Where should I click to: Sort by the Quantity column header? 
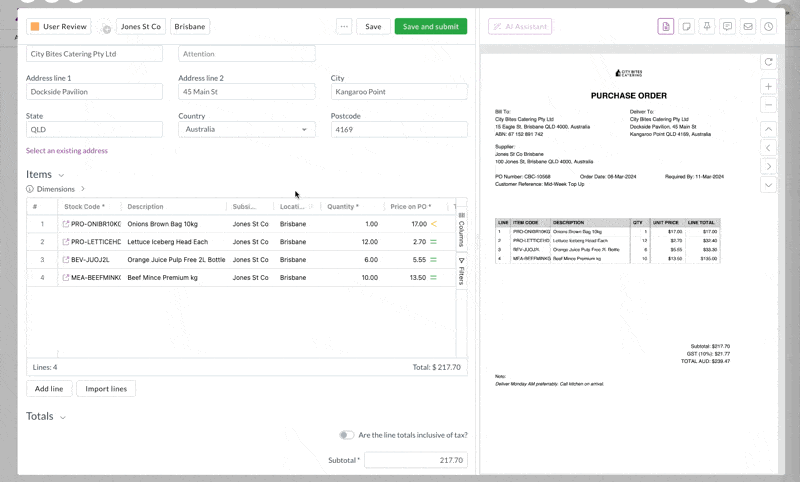(343, 207)
